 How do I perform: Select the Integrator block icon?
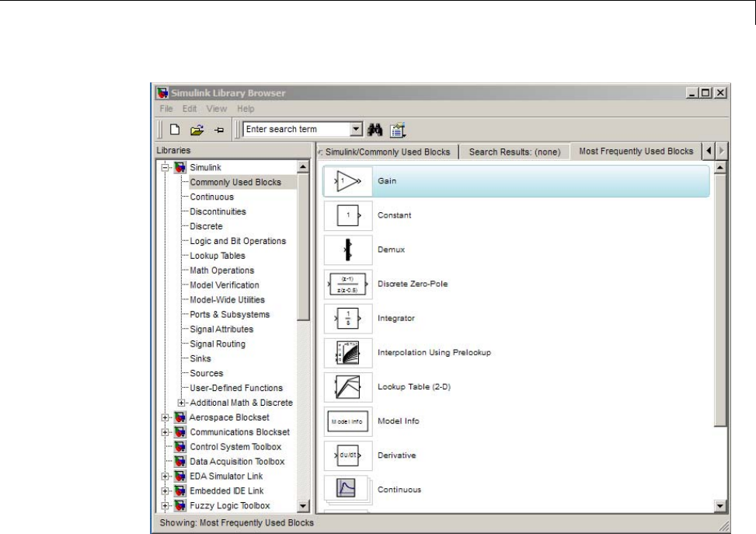click(x=347, y=318)
